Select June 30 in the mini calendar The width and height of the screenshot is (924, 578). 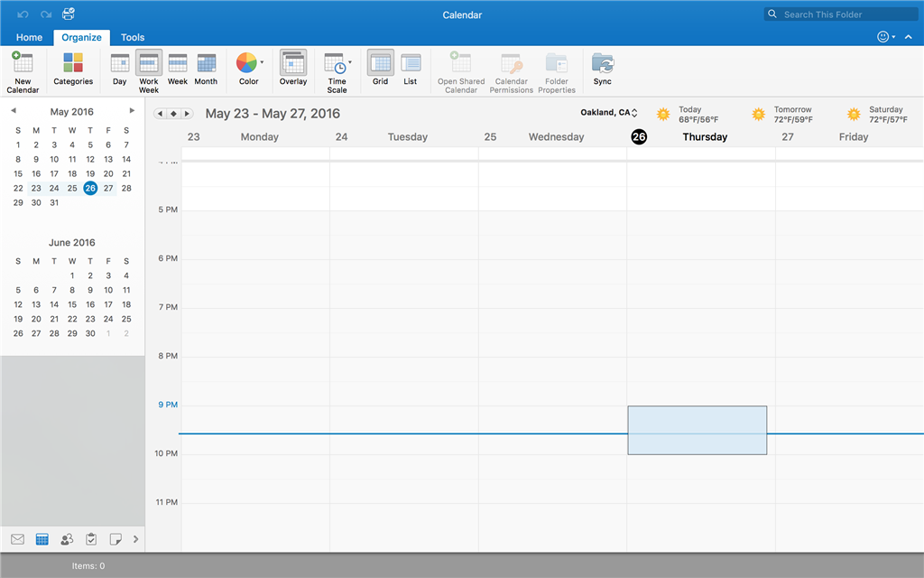[90, 334]
